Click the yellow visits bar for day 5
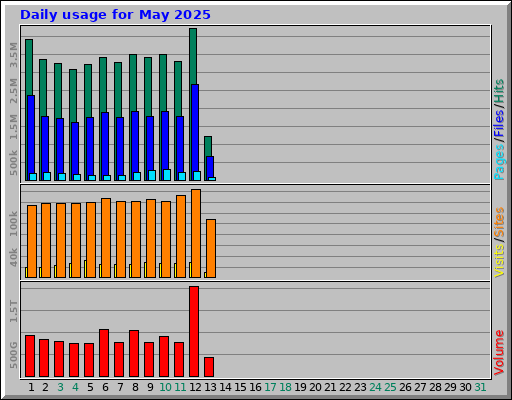The height and width of the screenshot is (400, 512). coord(85,269)
